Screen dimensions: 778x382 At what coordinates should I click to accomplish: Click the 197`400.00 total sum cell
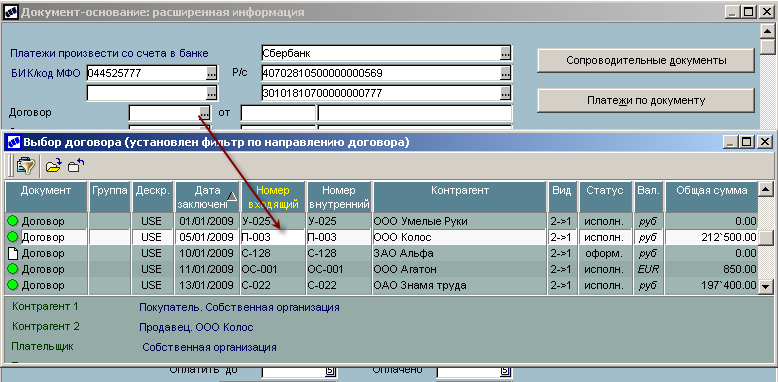(711, 285)
